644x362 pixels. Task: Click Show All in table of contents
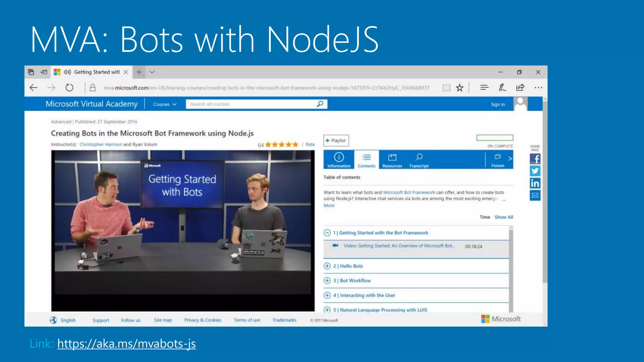point(503,217)
